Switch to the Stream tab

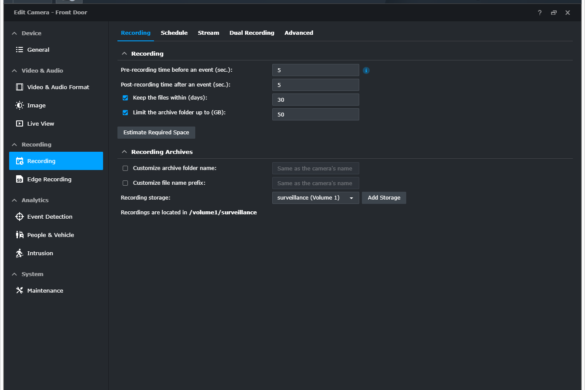click(x=208, y=33)
